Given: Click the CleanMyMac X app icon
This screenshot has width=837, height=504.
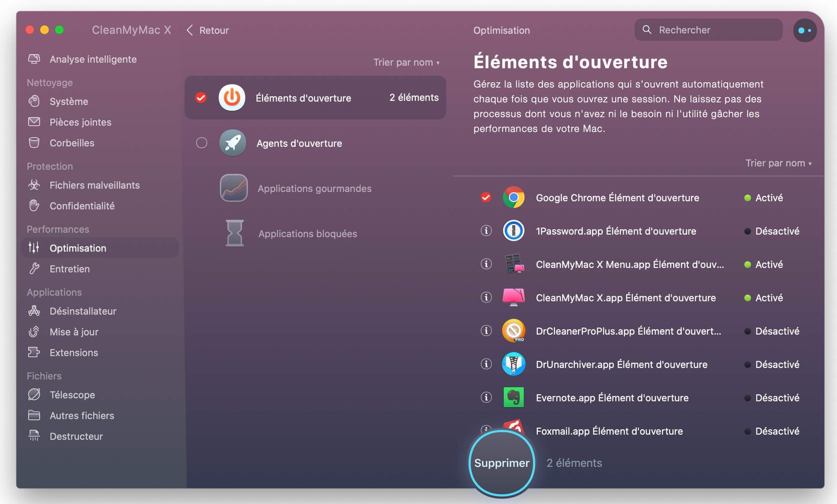Looking at the screenshot, I should pyautogui.click(x=514, y=297).
